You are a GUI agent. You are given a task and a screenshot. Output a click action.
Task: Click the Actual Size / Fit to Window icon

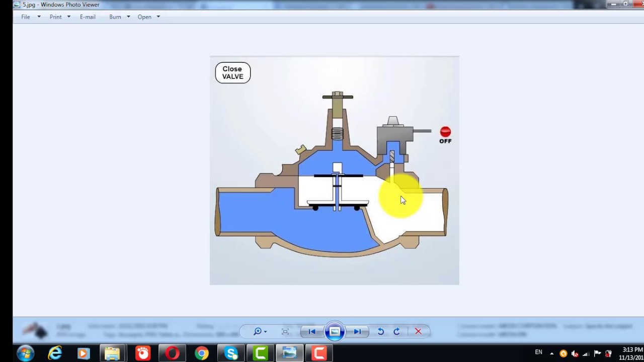pyautogui.click(x=285, y=331)
